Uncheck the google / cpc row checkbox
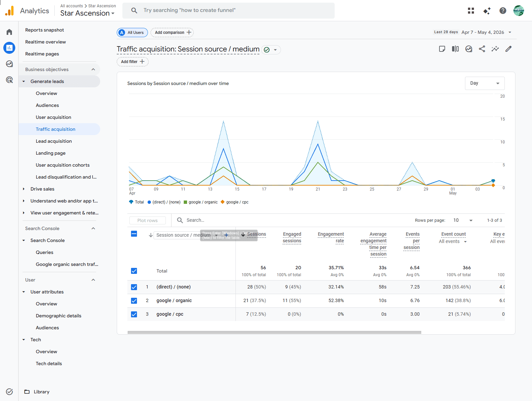This screenshot has height=401, width=532. coord(134,314)
